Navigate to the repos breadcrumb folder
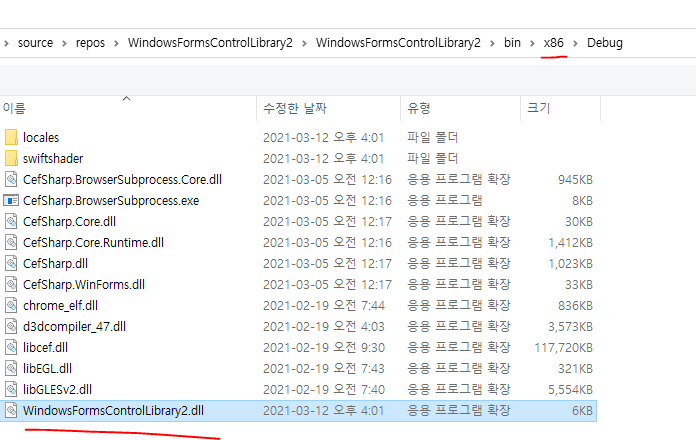This screenshot has width=696, height=440. point(90,43)
